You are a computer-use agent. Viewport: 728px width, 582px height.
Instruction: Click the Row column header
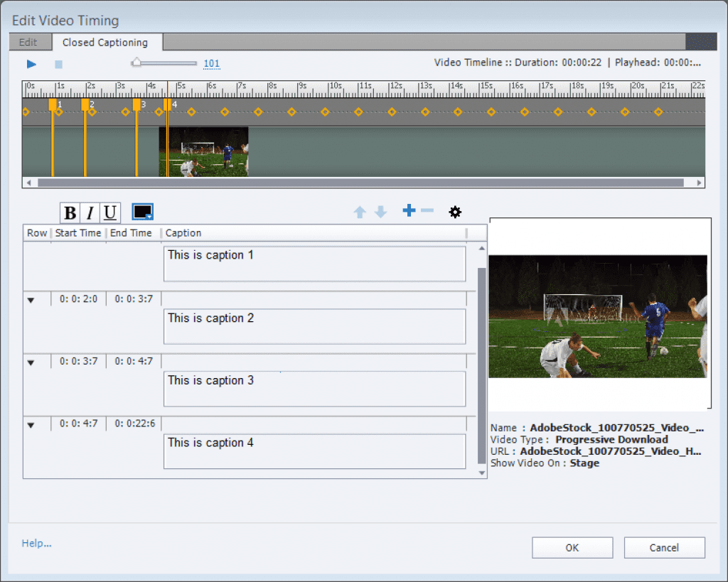point(37,233)
